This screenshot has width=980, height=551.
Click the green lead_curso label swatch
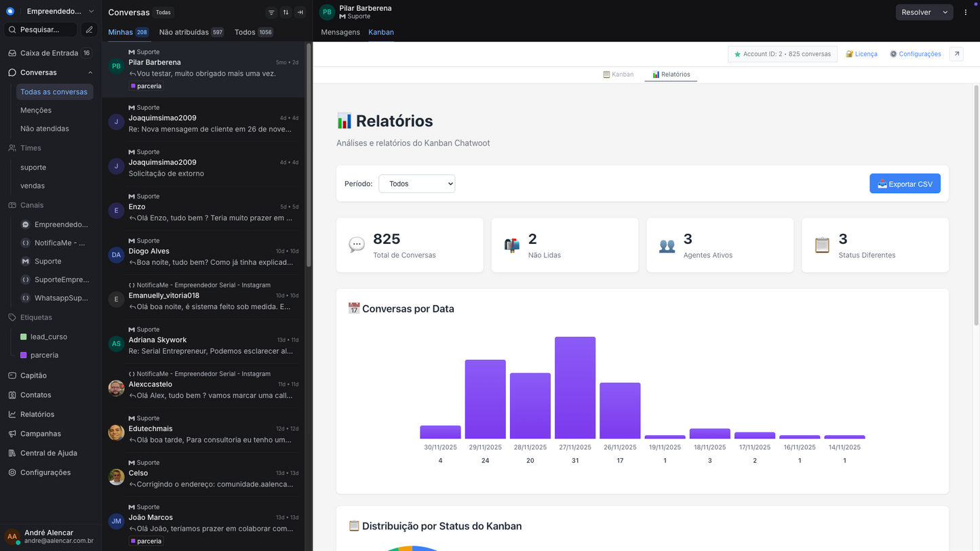pos(22,336)
